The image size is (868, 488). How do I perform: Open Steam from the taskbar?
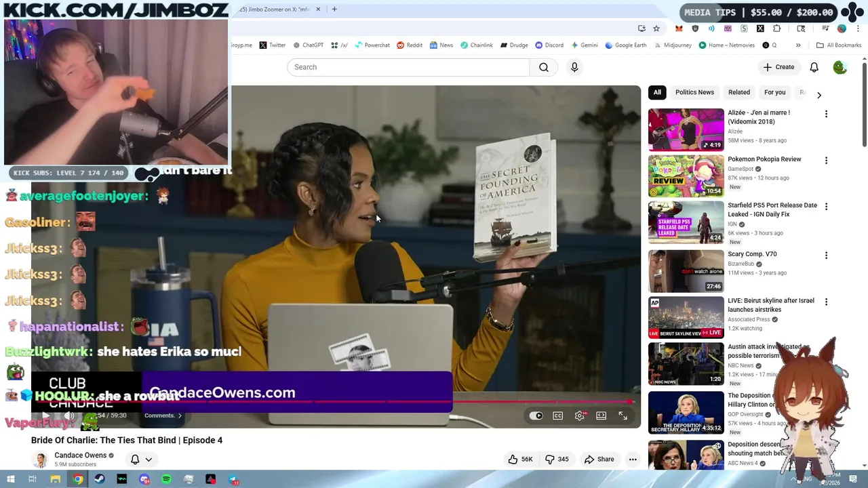click(x=100, y=479)
